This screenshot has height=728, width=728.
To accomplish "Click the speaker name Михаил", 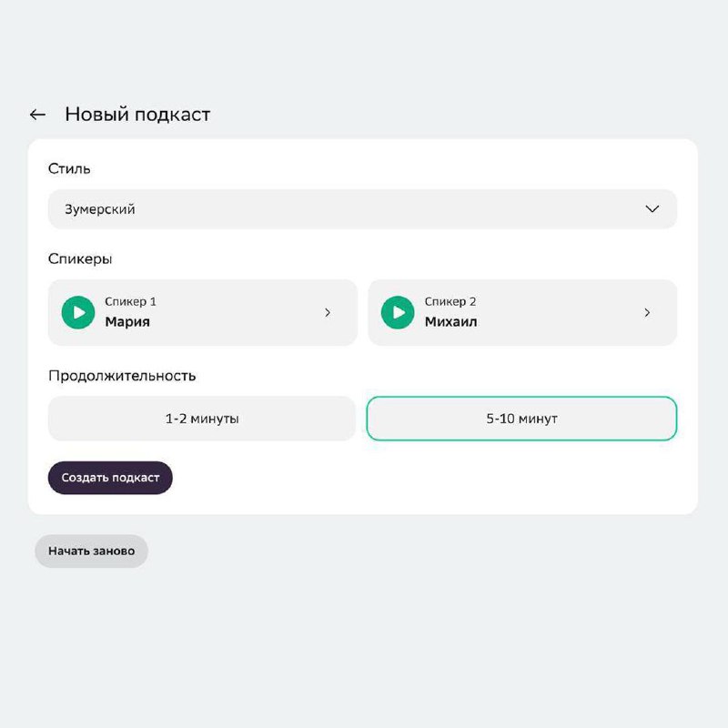I will click(x=450, y=321).
